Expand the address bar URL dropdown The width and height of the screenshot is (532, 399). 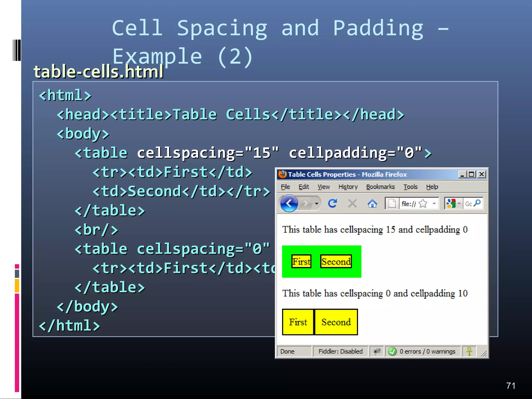click(x=434, y=204)
